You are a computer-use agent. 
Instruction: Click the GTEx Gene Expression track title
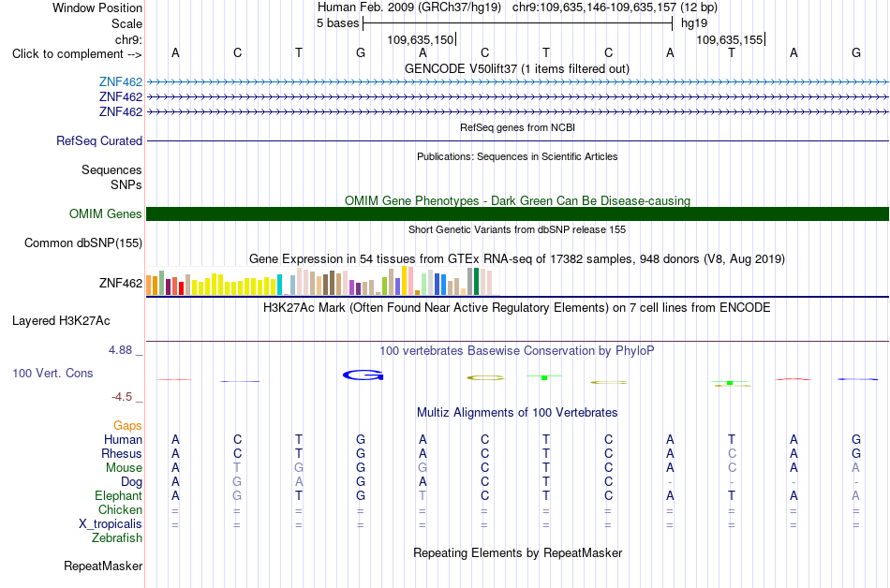[x=517, y=259]
